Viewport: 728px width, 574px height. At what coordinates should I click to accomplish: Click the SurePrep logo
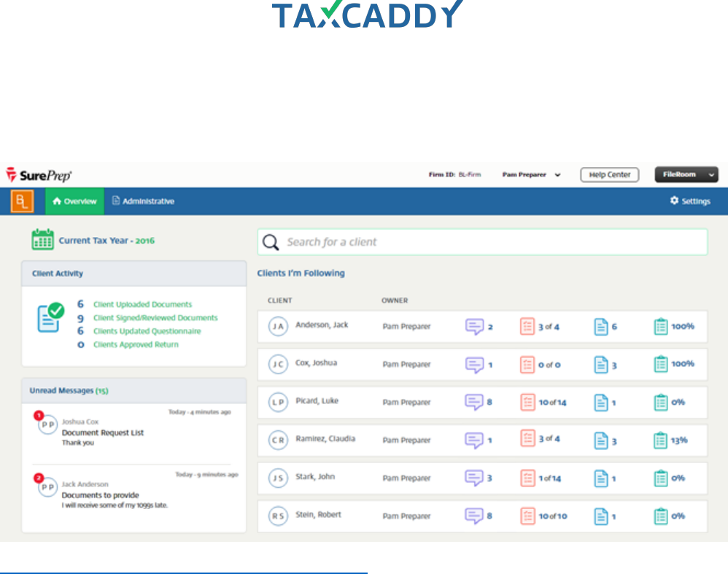(39, 175)
